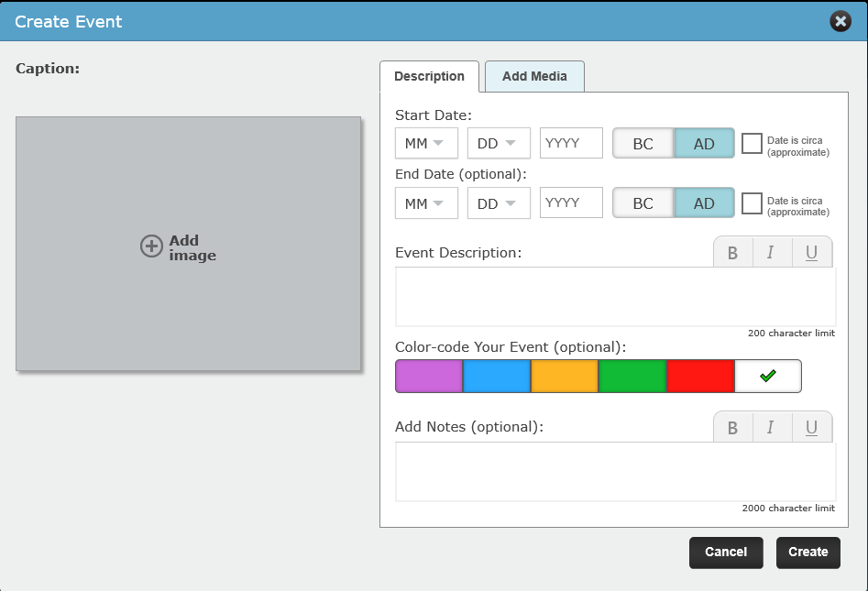Check Start Date 'Date is circa' box

click(752, 144)
